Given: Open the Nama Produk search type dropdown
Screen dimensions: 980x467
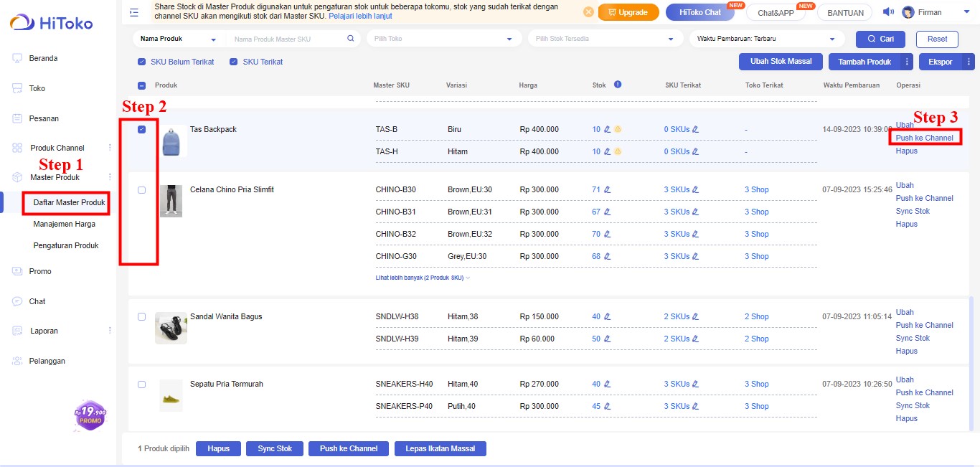Looking at the screenshot, I should pyautogui.click(x=179, y=39).
